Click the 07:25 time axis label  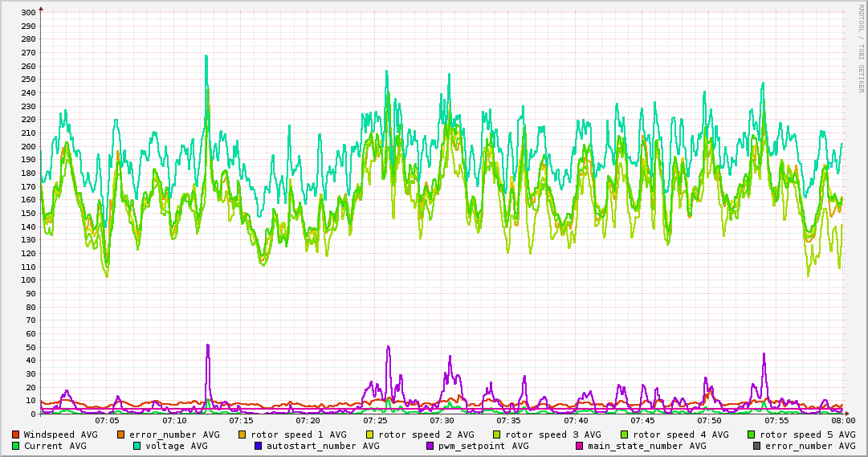pyautogui.click(x=375, y=421)
